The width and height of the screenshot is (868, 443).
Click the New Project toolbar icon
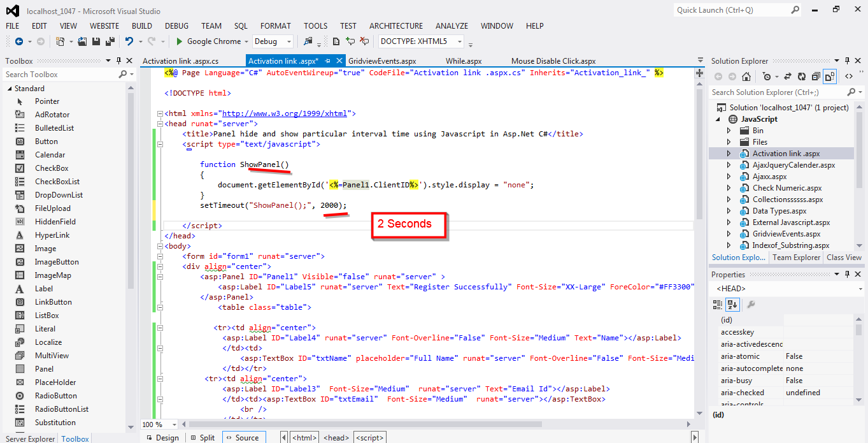pos(60,41)
